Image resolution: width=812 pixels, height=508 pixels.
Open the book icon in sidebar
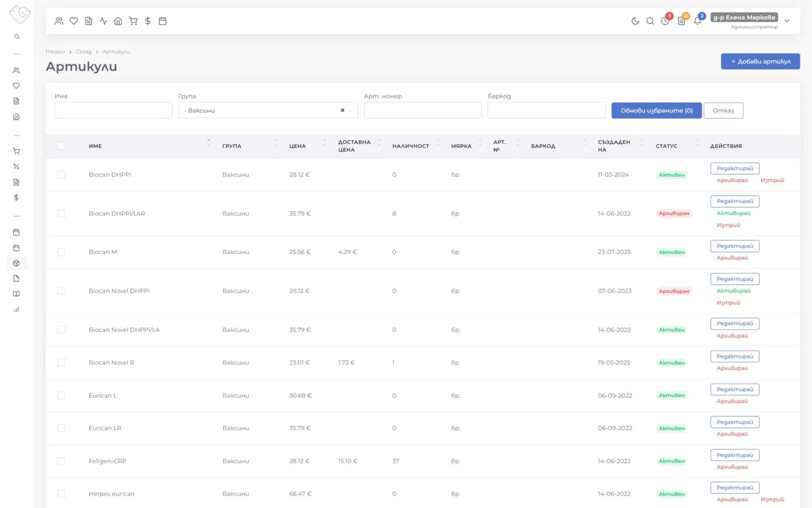(16, 294)
